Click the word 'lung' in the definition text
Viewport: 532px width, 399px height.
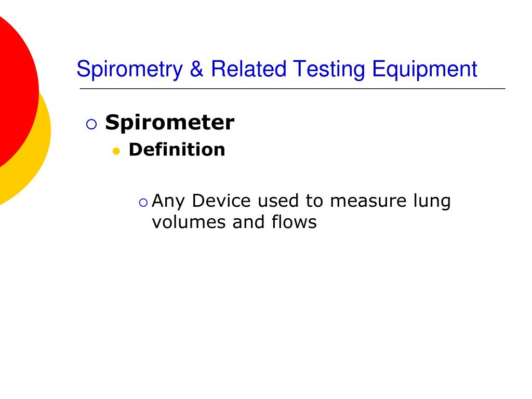pyautogui.click(x=432, y=202)
